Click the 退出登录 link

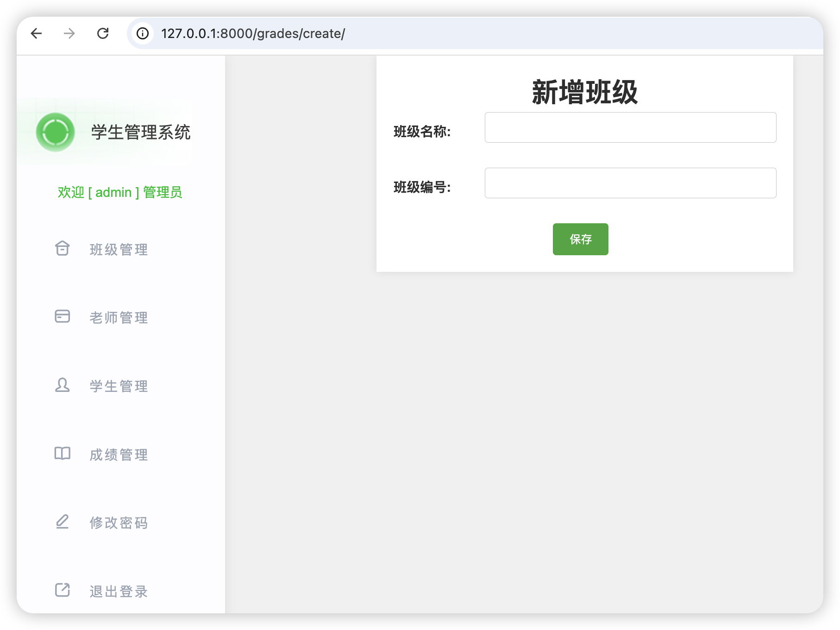[x=119, y=592]
